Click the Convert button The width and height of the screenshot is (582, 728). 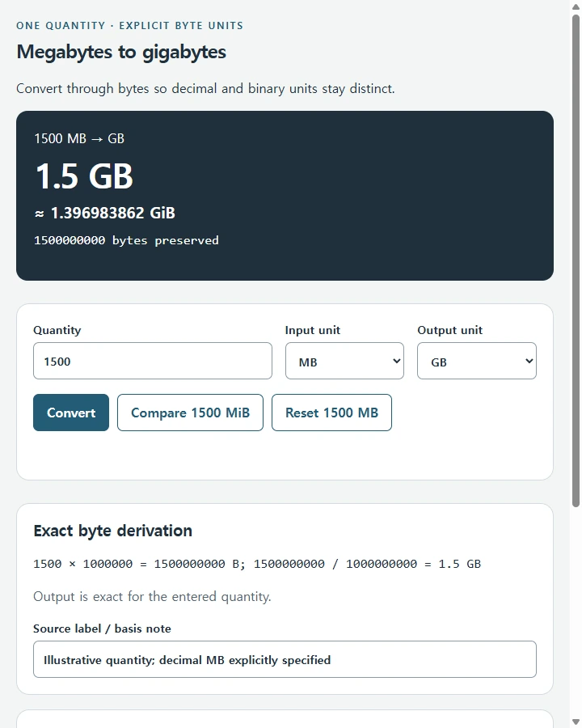71,413
